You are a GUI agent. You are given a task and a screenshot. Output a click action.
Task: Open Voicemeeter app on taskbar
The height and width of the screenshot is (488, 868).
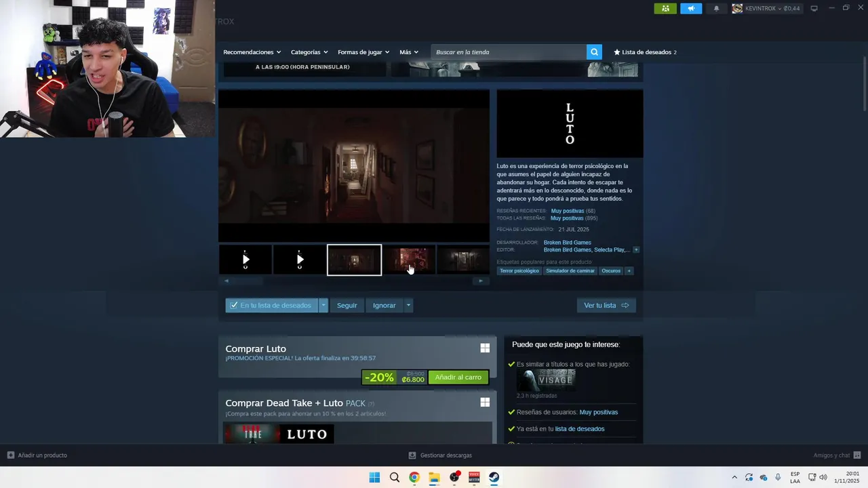click(474, 477)
